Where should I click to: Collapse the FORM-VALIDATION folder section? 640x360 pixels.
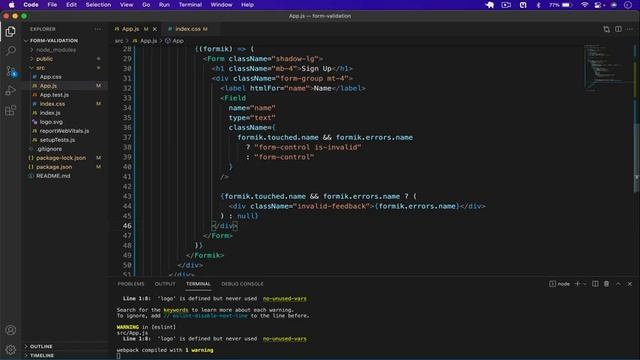[53, 40]
